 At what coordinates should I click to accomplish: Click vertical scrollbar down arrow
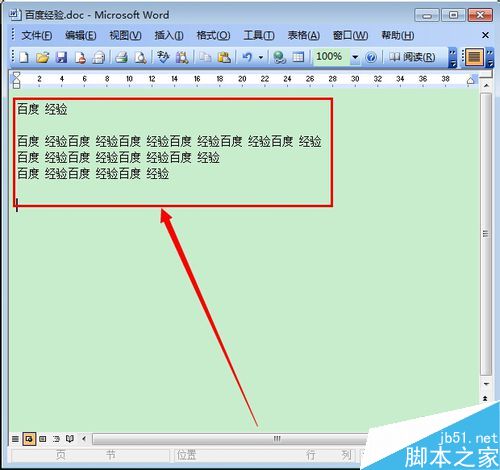(x=486, y=384)
